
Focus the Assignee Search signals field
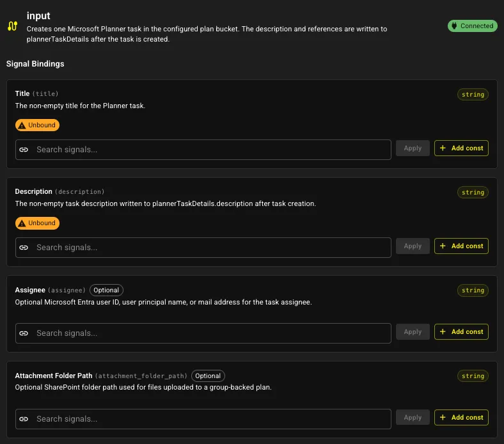coord(203,333)
